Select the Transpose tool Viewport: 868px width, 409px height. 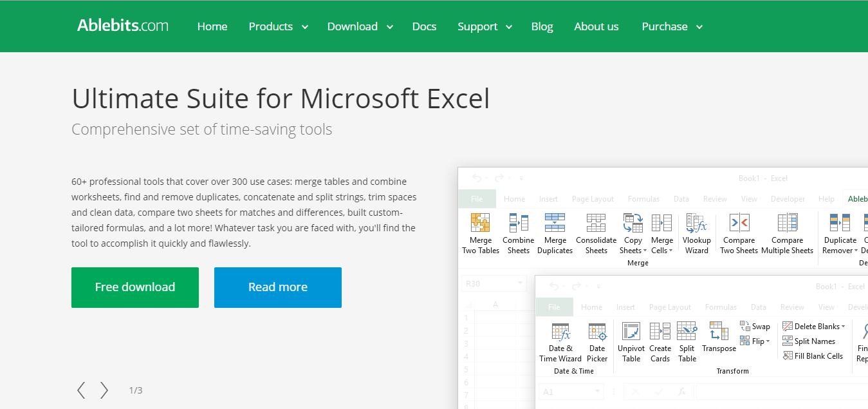719,341
